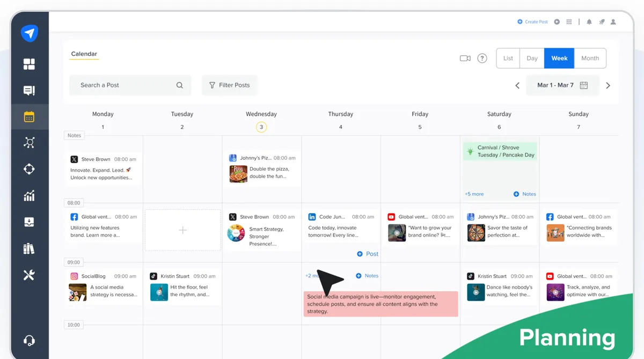644x359 pixels.
Task: Open the Mar 1 - Mar 7 date range
Action: pos(562,85)
